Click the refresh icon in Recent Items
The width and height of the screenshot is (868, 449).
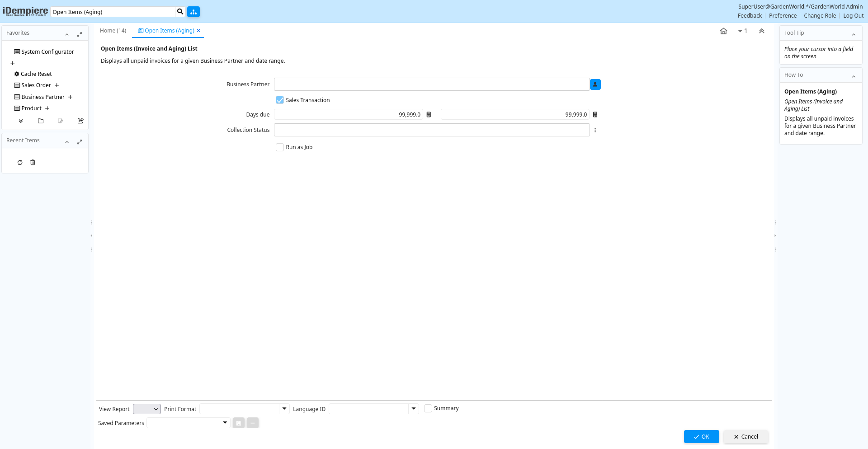[20, 163]
